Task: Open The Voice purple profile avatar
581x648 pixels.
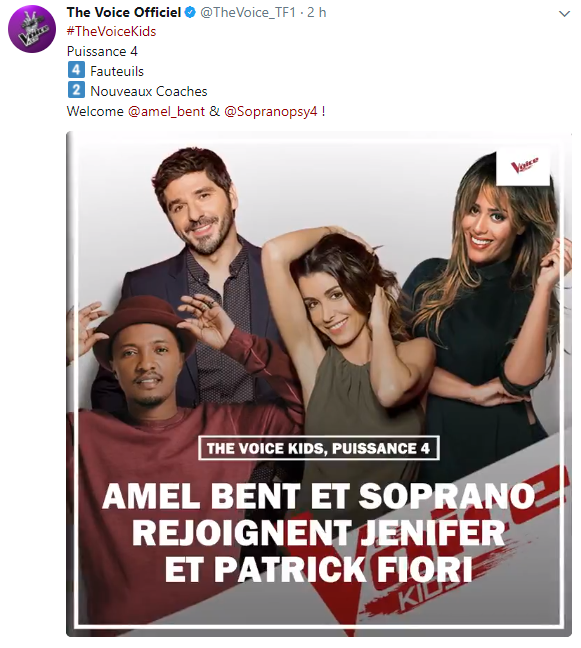Action: 32,29
